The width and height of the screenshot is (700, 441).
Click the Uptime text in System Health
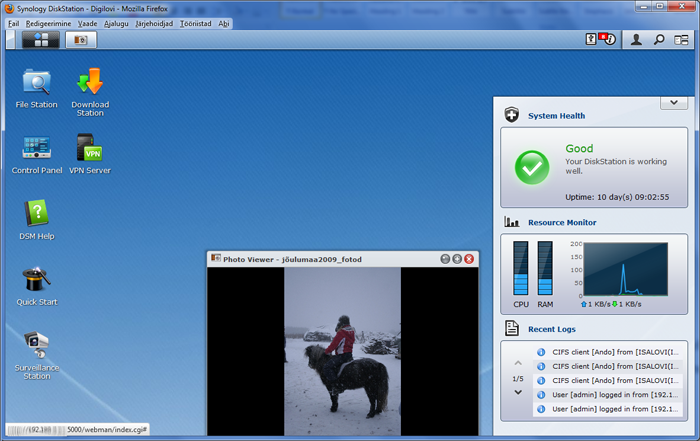(617, 197)
